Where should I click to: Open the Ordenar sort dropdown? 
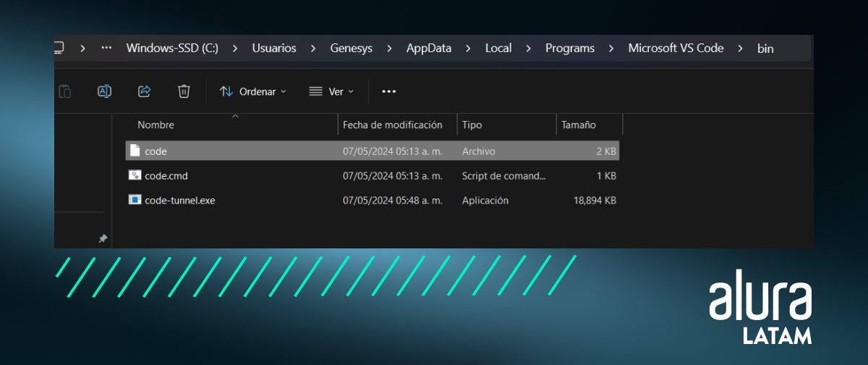click(x=253, y=91)
